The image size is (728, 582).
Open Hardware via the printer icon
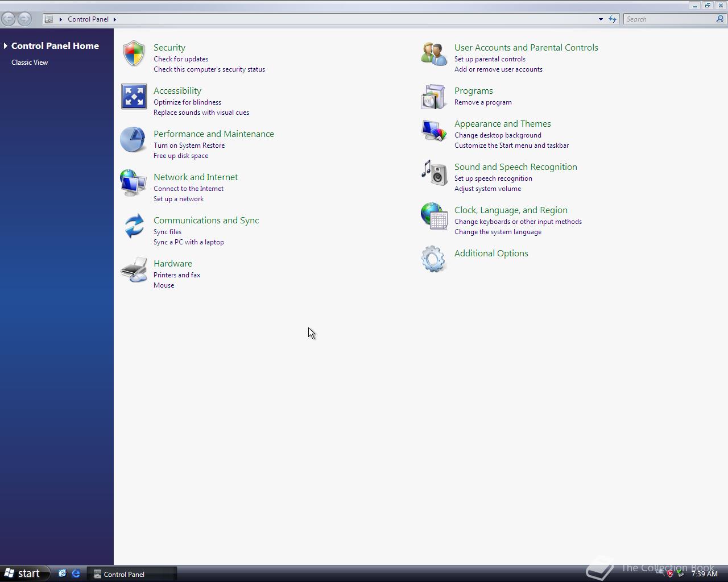(x=133, y=269)
